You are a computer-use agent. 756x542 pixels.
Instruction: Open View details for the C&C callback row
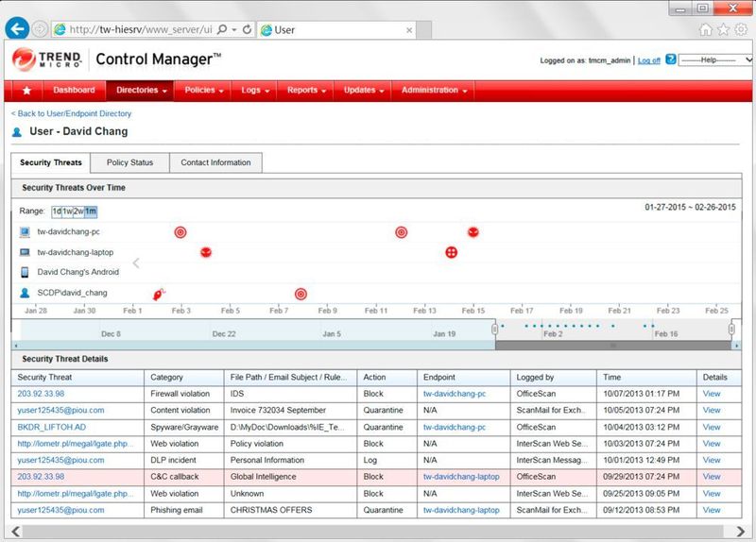click(712, 477)
